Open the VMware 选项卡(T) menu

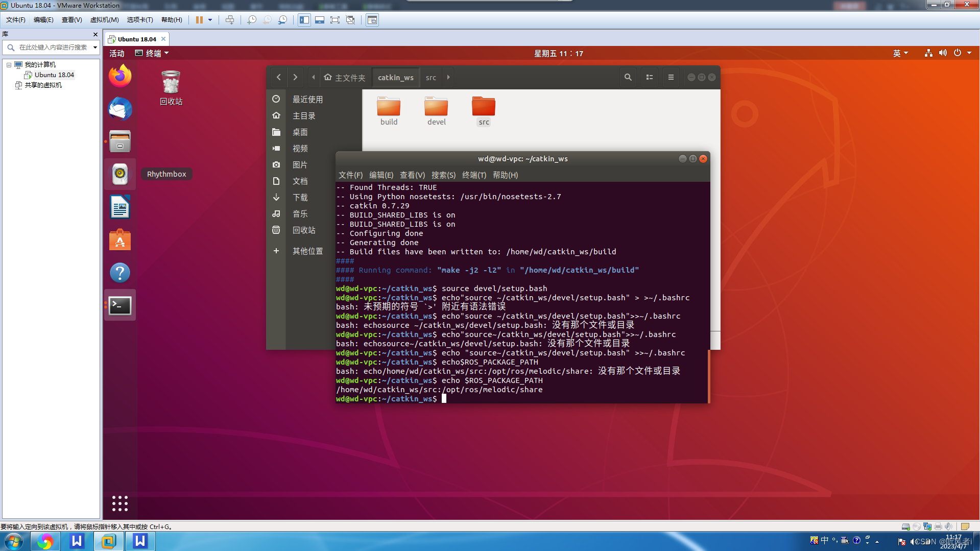click(x=140, y=20)
